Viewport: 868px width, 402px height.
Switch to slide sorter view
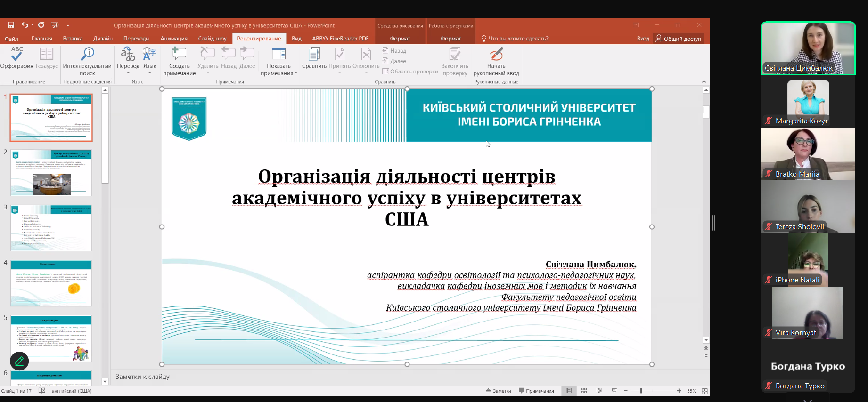point(584,391)
